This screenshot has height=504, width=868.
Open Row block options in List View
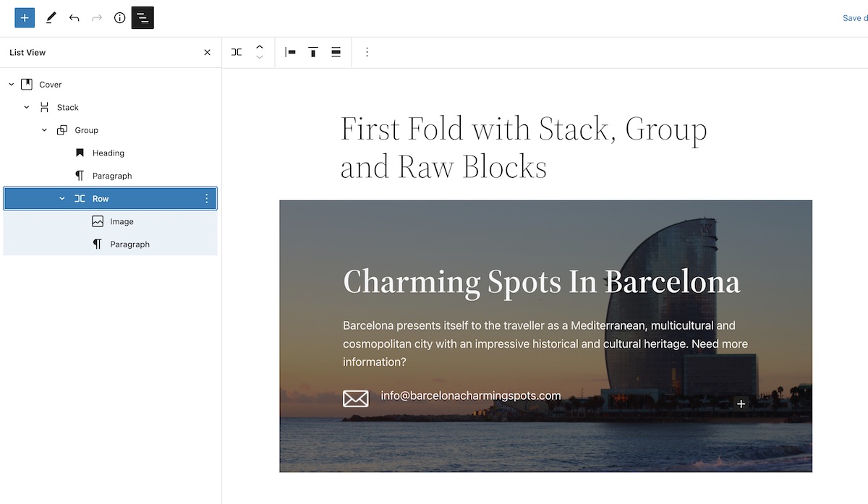[x=206, y=199]
